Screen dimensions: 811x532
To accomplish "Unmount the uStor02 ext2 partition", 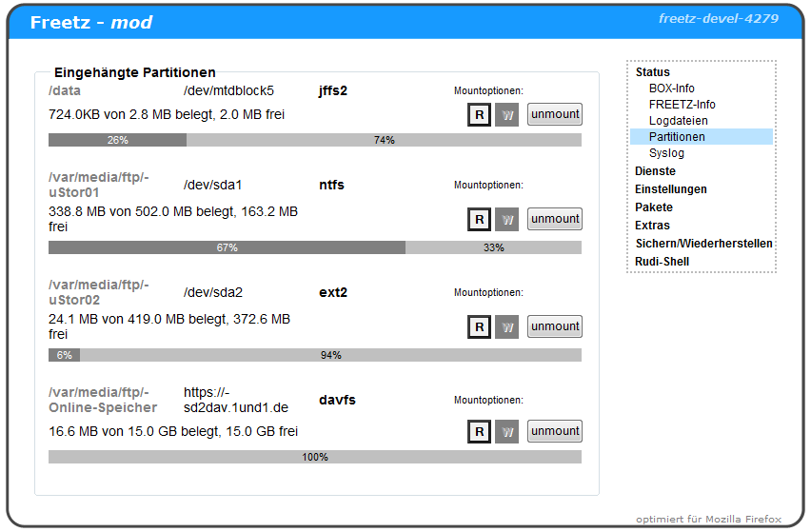I will click(x=555, y=326).
